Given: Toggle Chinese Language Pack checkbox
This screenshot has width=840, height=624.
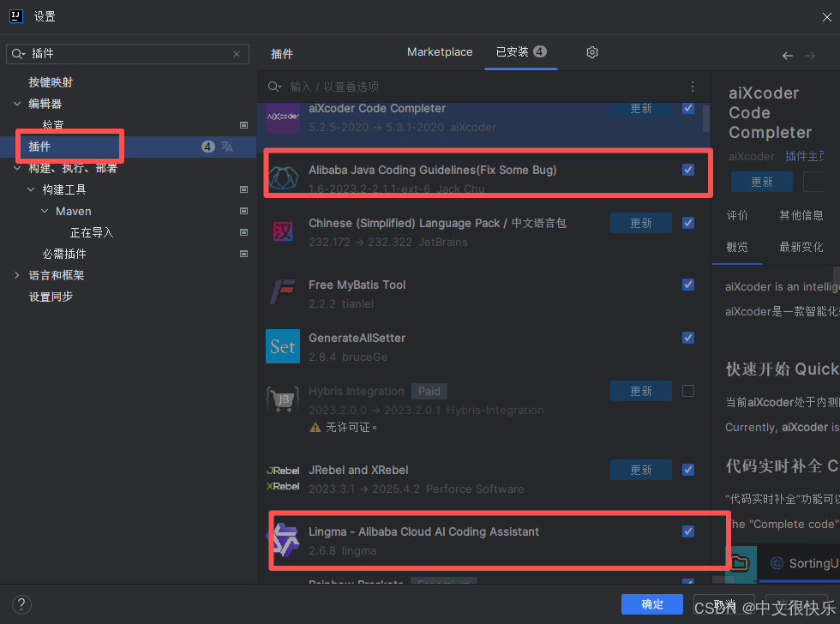Looking at the screenshot, I should (688, 223).
